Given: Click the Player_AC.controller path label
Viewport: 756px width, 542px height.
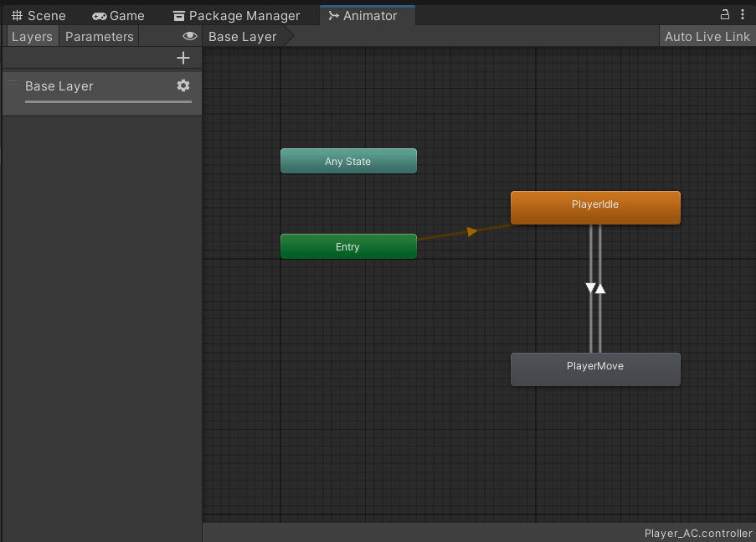Looking at the screenshot, I should 697,534.
